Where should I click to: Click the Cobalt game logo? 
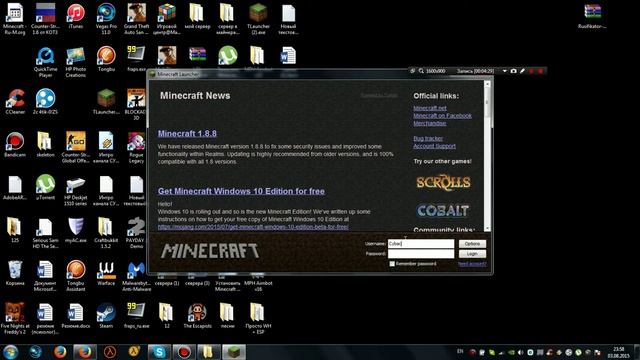tap(443, 211)
